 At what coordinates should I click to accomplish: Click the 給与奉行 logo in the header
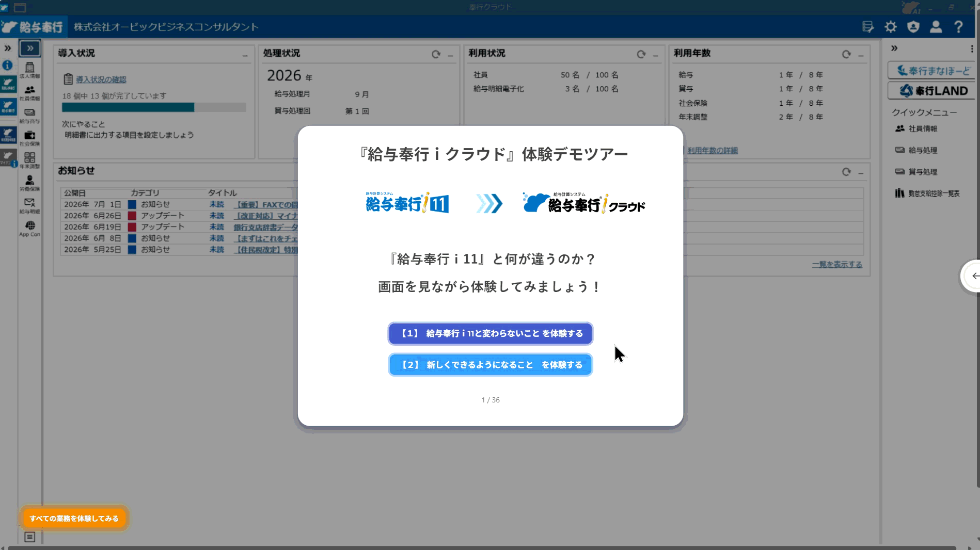(34, 27)
